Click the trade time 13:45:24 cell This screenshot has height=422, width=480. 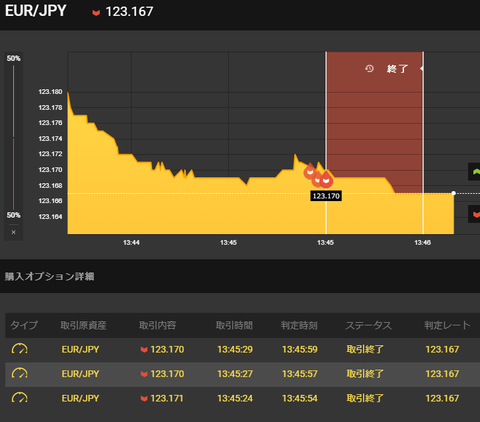[235, 398]
